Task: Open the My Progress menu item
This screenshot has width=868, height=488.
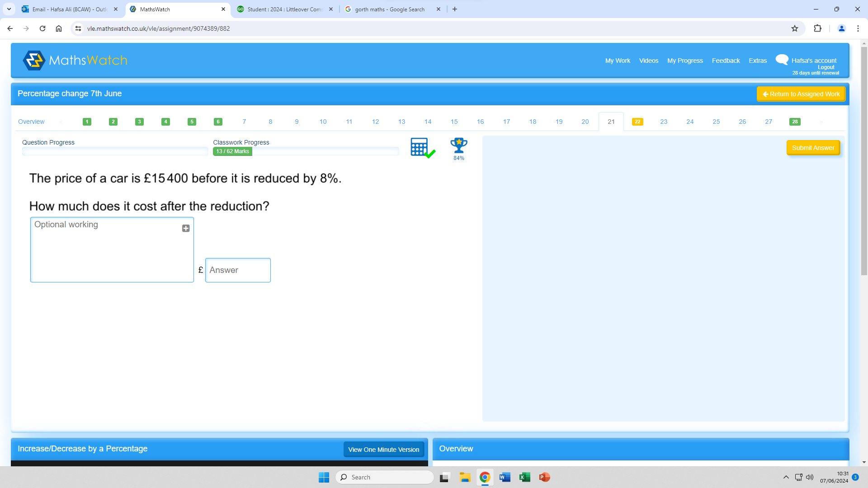Action: pos(685,61)
